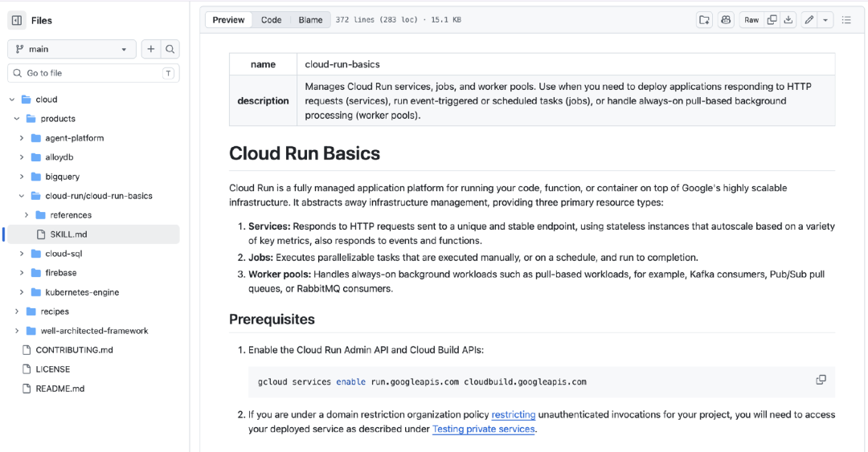The height and width of the screenshot is (452, 868).
Task: Click the search magnifier beside the branch selector
Action: tap(170, 49)
